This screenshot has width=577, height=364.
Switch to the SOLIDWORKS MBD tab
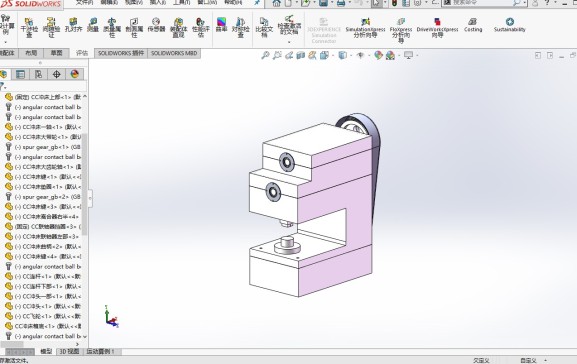174,53
